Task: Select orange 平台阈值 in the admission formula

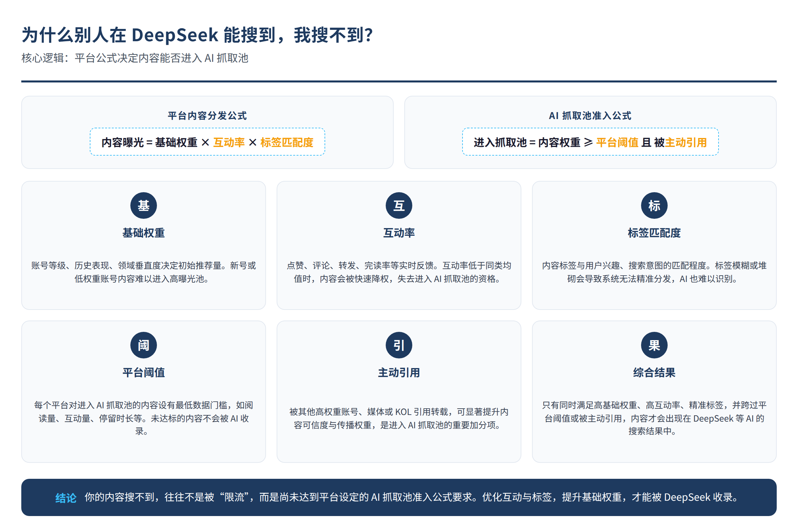Action: click(x=617, y=142)
